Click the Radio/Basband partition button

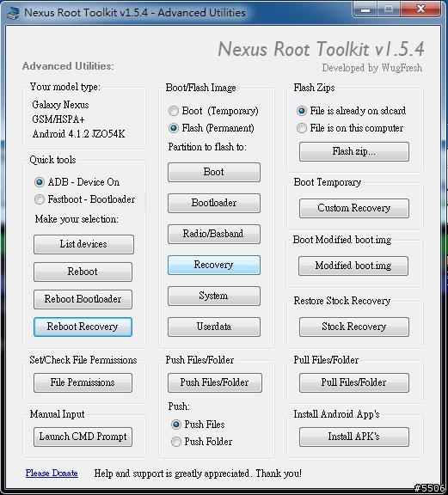click(x=214, y=234)
